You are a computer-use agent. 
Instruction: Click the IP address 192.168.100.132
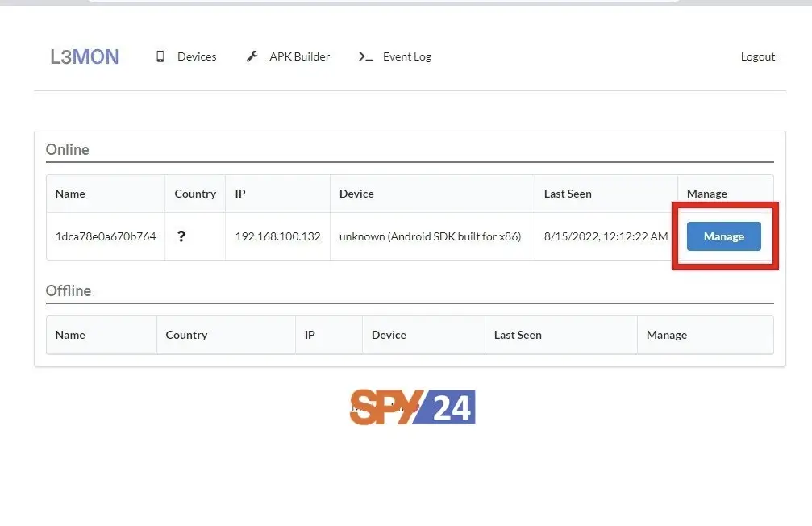[277, 236]
